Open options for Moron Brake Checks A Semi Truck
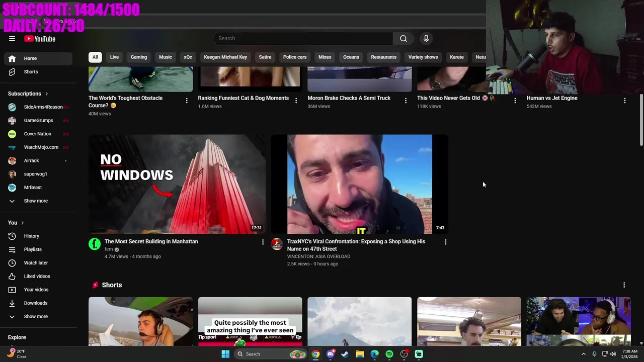Viewport: 644px width, 362px height. (x=406, y=101)
